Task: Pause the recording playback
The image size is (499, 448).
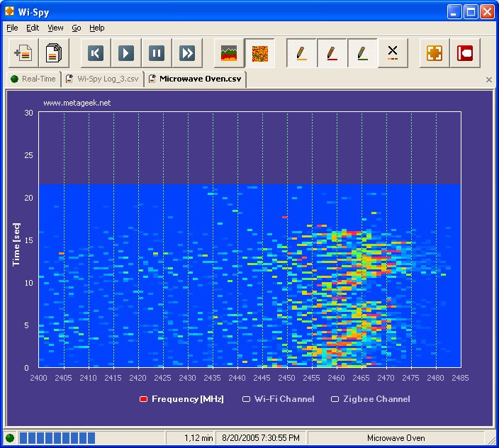Action: [157, 53]
